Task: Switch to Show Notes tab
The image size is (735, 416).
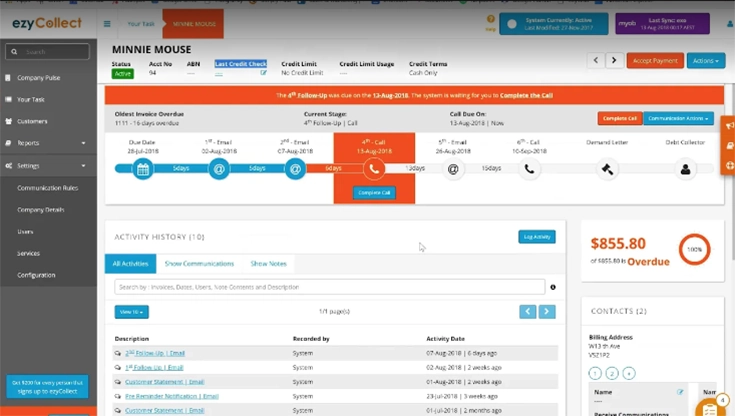Action: tap(269, 264)
